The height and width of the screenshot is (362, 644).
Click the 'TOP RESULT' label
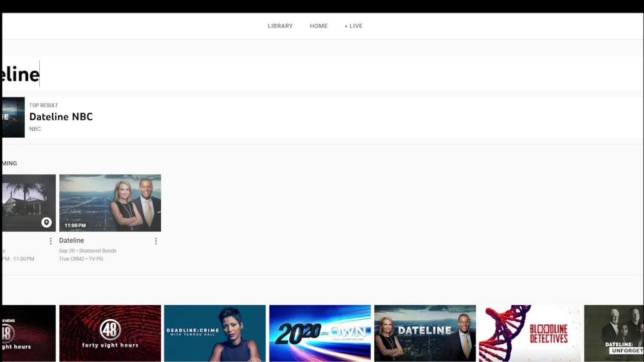tap(43, 105)
